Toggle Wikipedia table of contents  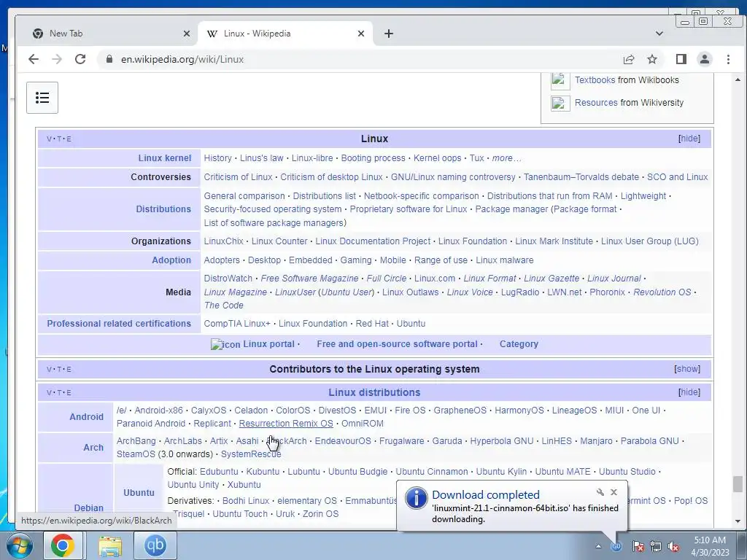[42, 98]
